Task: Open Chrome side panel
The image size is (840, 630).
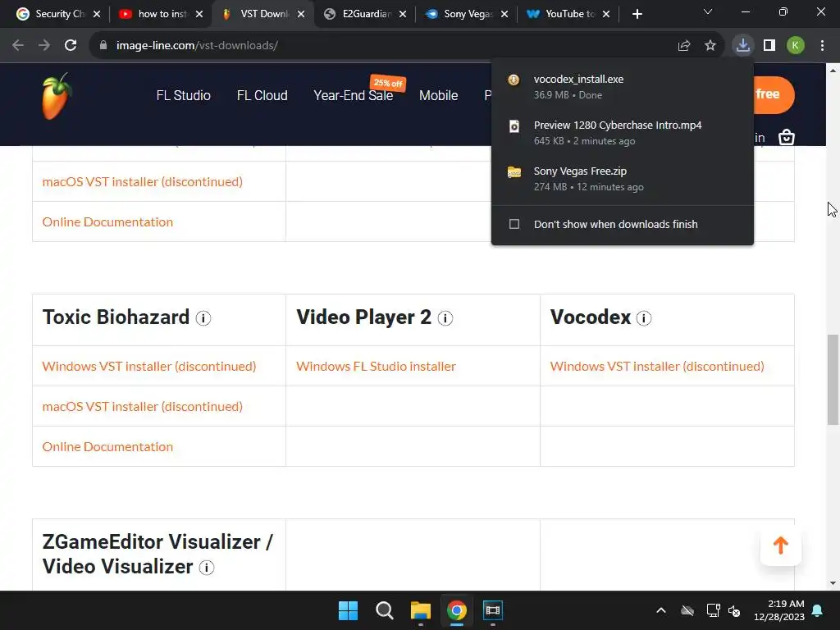Action: pyautogui.click(x=769, y=46)
